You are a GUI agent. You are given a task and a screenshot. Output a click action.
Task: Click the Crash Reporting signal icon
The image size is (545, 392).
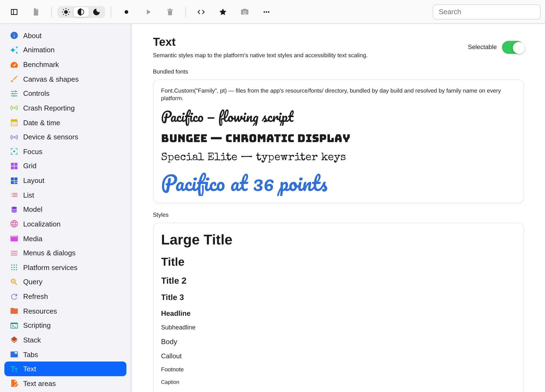pos(14,108)
